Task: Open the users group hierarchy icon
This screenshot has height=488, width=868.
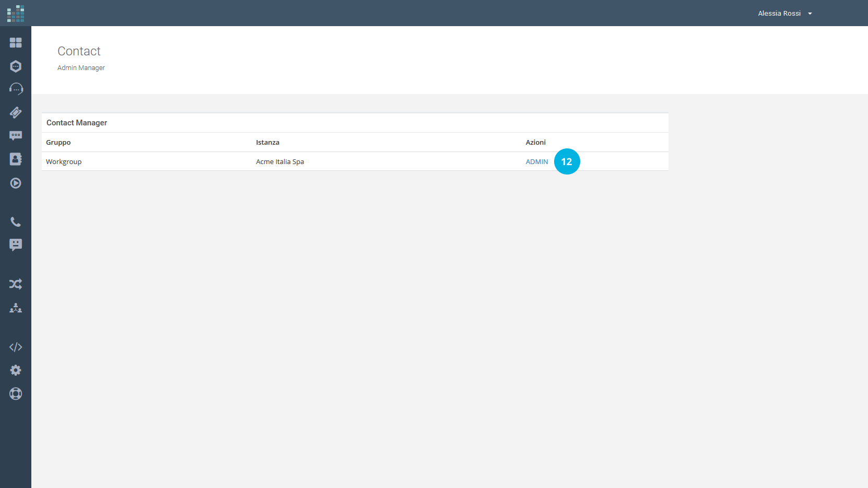Action: pyautogui.click(x=16, y=308)
